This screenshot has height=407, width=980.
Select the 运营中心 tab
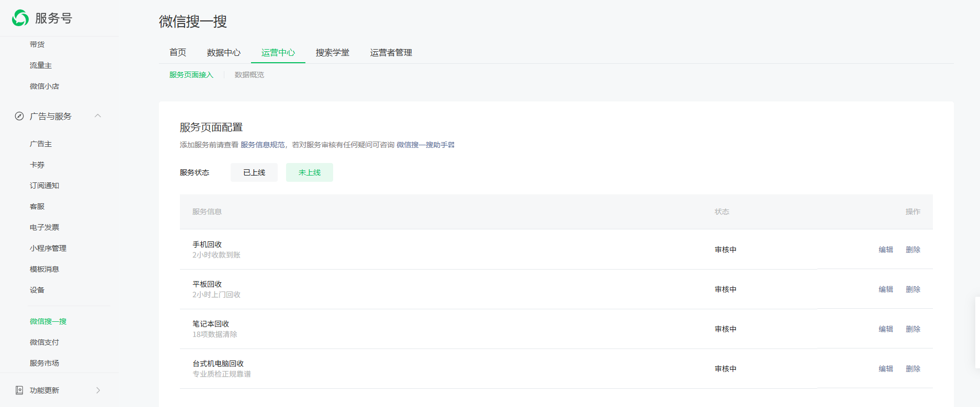(x=278, y=52)
